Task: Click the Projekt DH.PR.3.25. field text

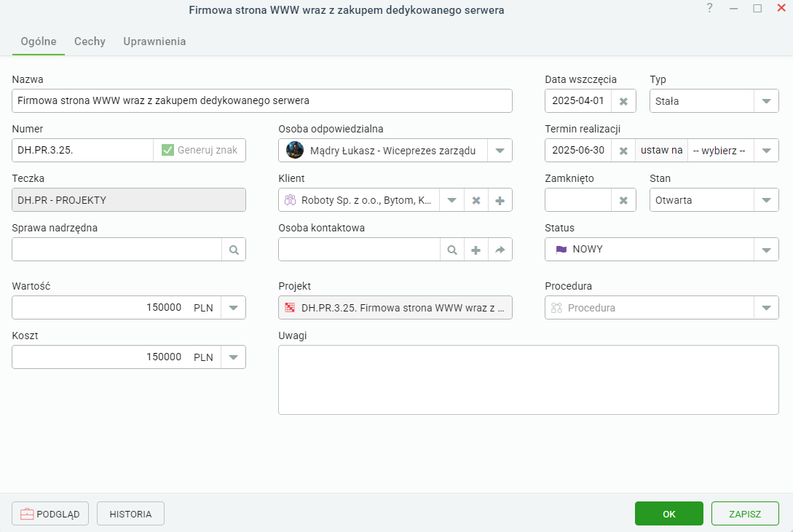Action: click(x=403, y=308)
